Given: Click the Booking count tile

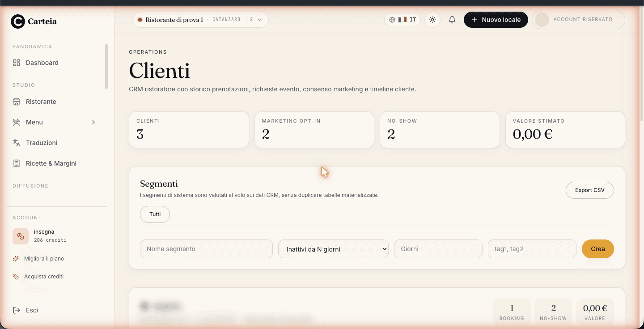Looking at the screenshot, I should (512, 312).
